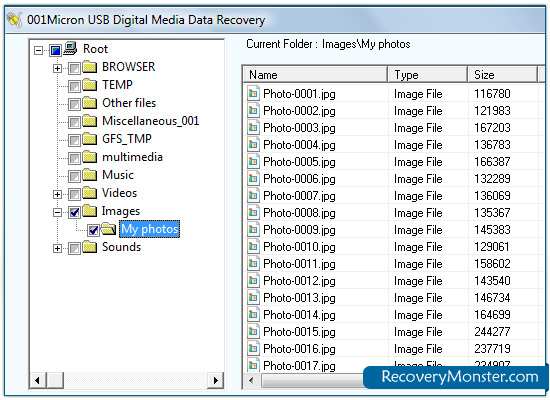The image size is (550, 400).
Task: Select file Photo-0013.jpg
Action: coord(299,298)
